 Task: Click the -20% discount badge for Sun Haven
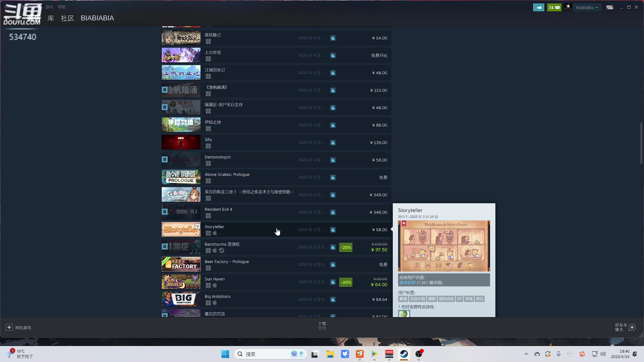pos(346,282)
